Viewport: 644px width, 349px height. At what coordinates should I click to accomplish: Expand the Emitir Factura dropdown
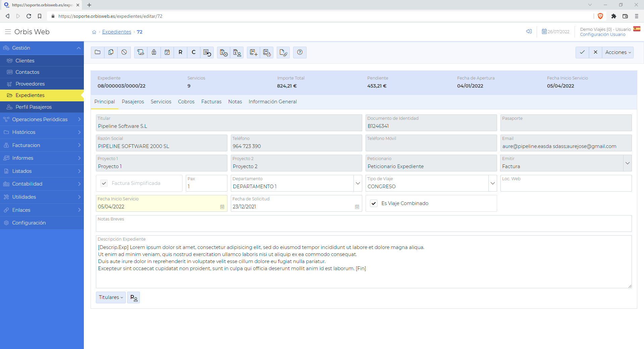tap(627, 163)
